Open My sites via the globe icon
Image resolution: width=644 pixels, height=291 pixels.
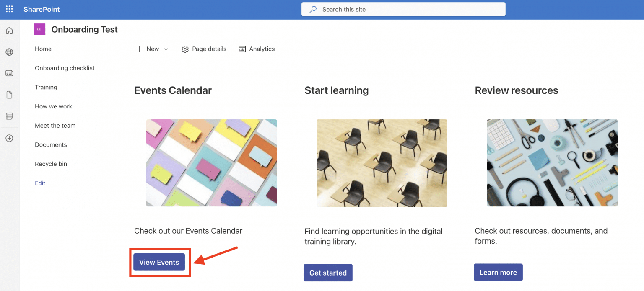click(9, 52)
